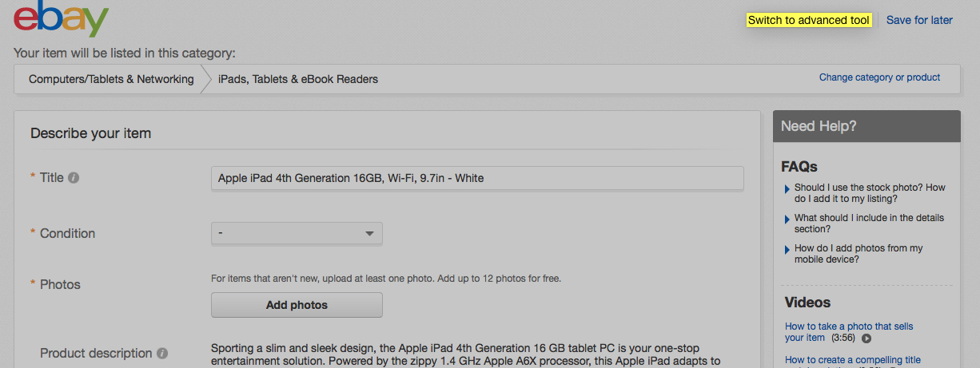Image resolution: width=980 pixels, height=368 pixels.
Task: Open the Condition dropdown
Action: [297, 233]
